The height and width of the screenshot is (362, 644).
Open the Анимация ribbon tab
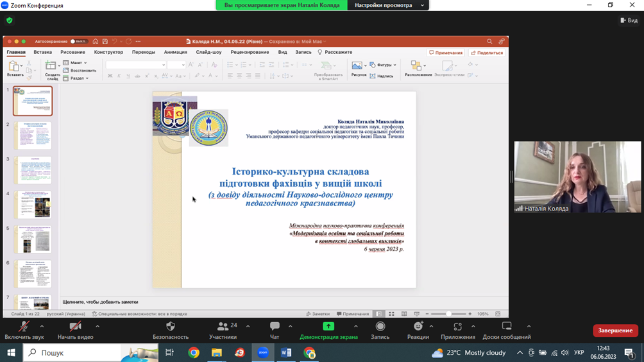pyautogui.click(x=175, y=52)
